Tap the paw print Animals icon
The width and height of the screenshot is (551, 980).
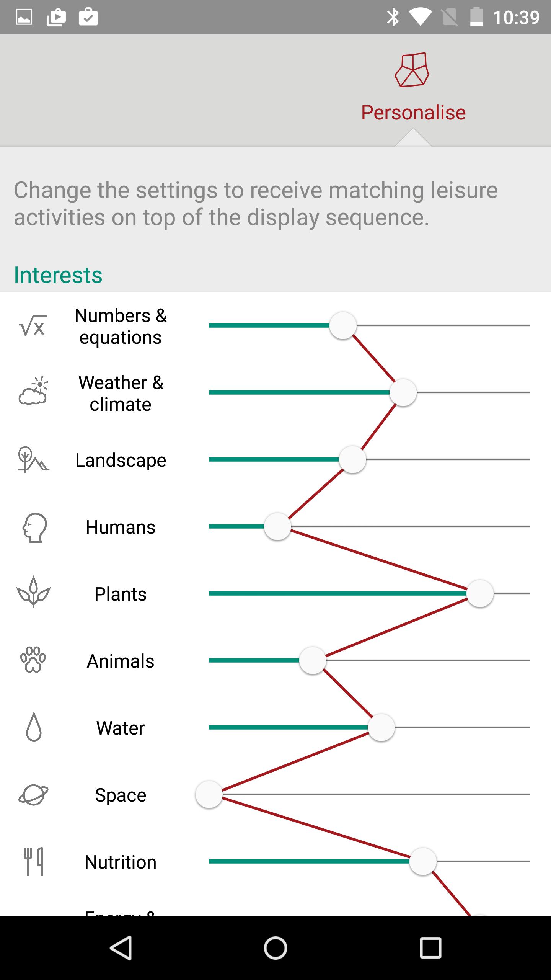33,659
